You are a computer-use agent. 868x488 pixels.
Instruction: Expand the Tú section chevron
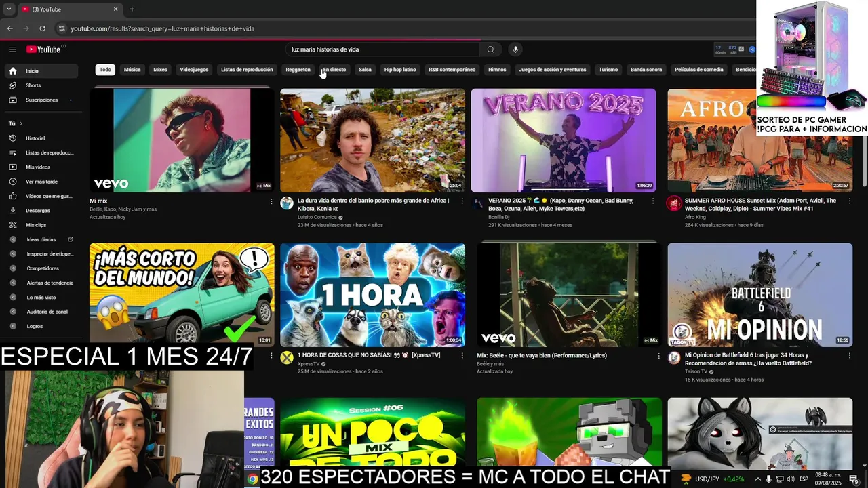coord(20,123)
